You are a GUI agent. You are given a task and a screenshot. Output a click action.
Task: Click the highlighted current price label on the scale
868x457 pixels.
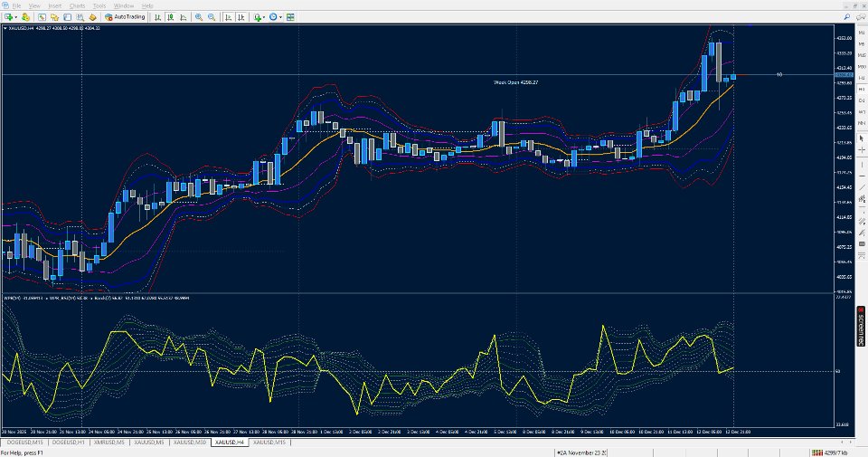(844, 75)
